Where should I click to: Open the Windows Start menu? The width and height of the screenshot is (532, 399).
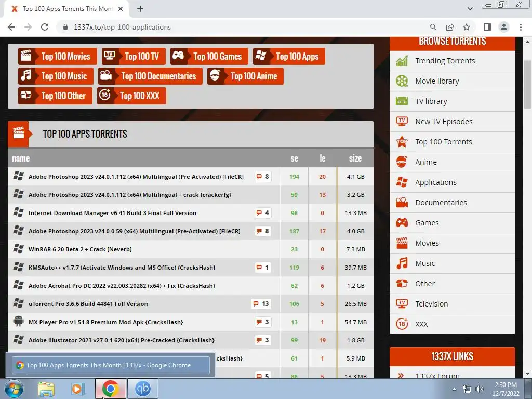point(14,389)
